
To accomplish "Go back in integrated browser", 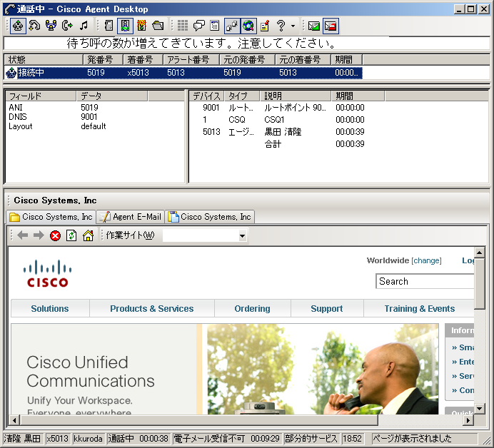I will (x=22, y=235).
